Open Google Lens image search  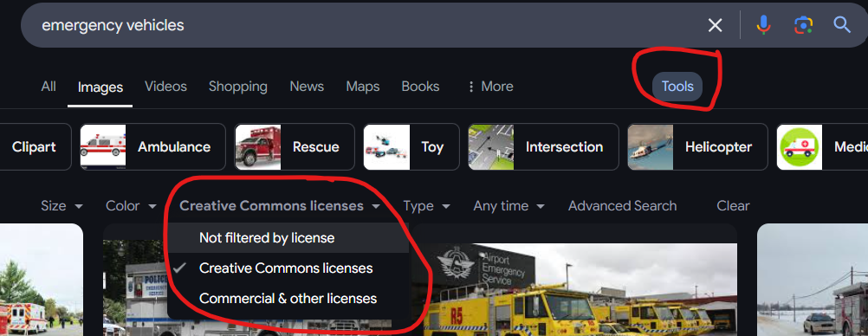[803, 25]
